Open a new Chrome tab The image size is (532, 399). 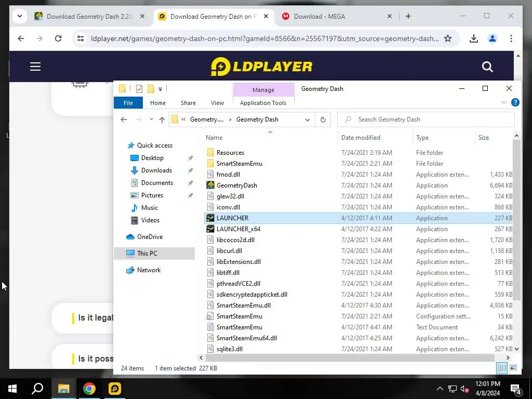tap(408, 16)
